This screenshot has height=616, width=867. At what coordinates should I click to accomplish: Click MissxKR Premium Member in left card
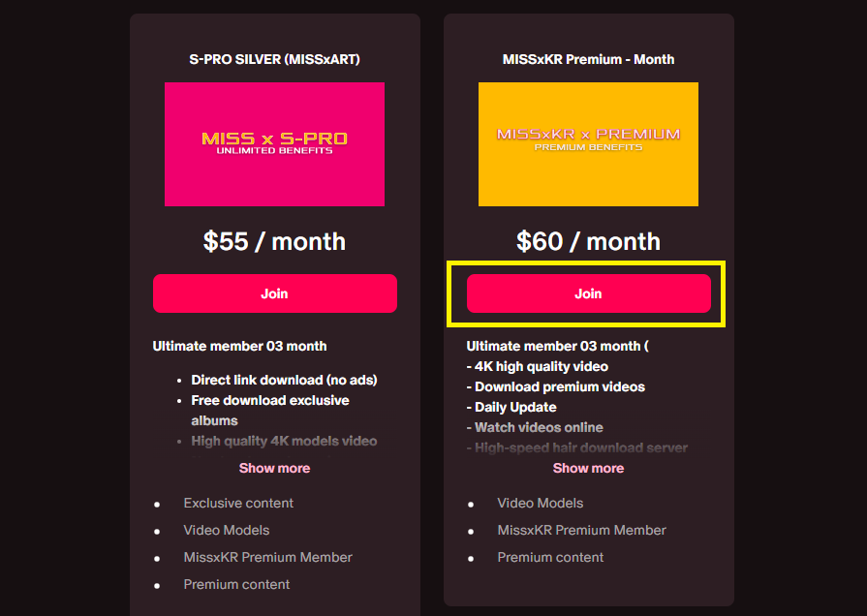(x=267, y=557)
